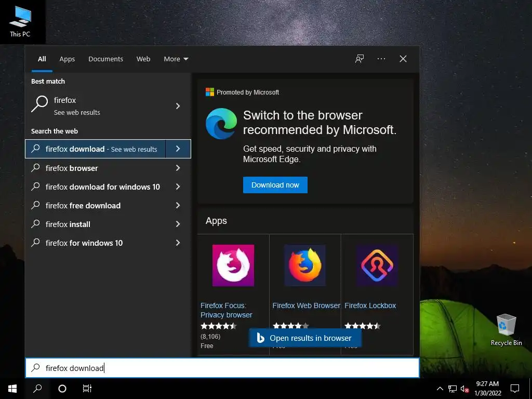
Task: Expand chevron for firefox for windows 10
Action: point(178,242)
